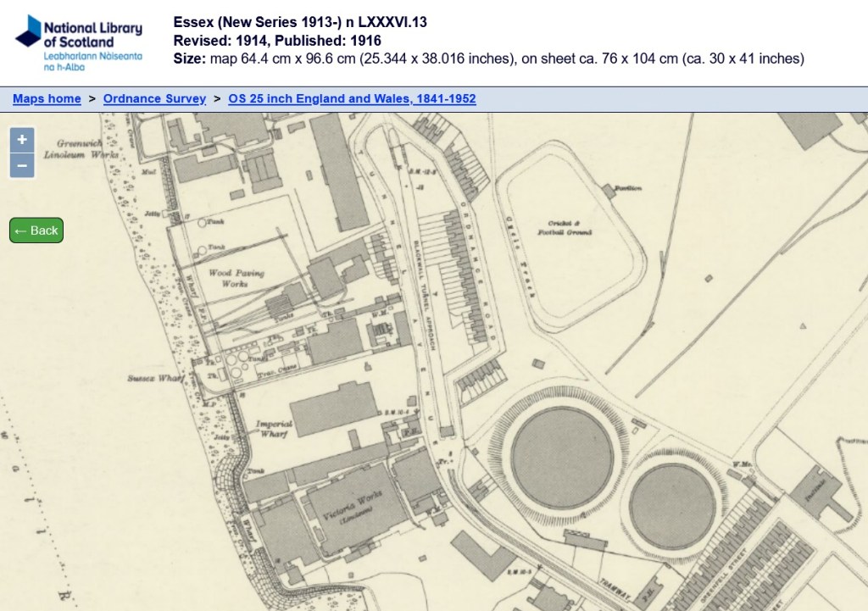Click the Greenwich Linoleum Works label
This screenshot has height=611, width=868.
[x=86, y=149]
